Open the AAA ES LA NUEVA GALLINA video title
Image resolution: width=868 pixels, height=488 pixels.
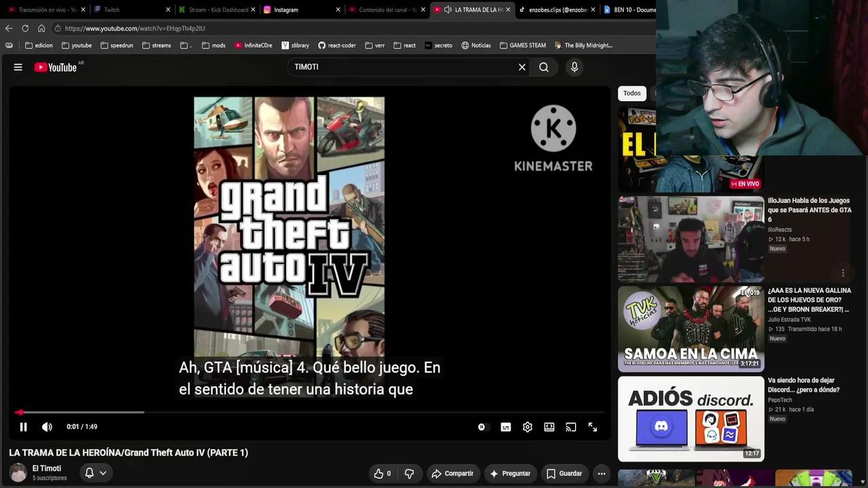(809, 300)
